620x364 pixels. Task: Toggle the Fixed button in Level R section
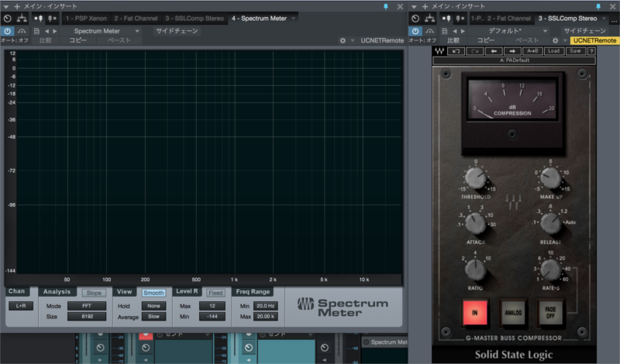[x=215, y=293]
